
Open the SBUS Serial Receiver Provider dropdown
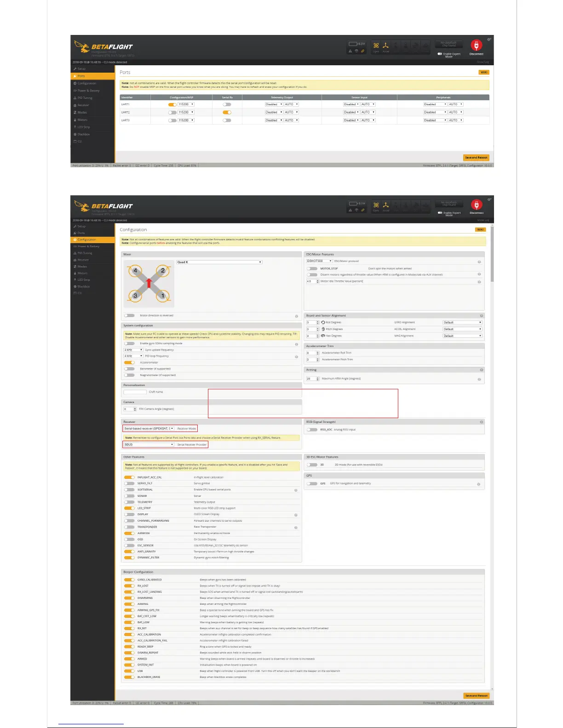(149, 444)
